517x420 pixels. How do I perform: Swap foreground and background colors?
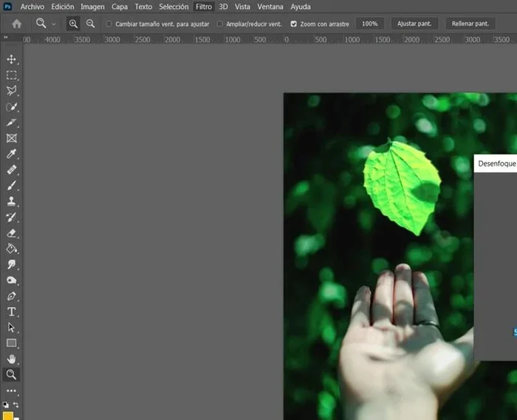[16, 404]
